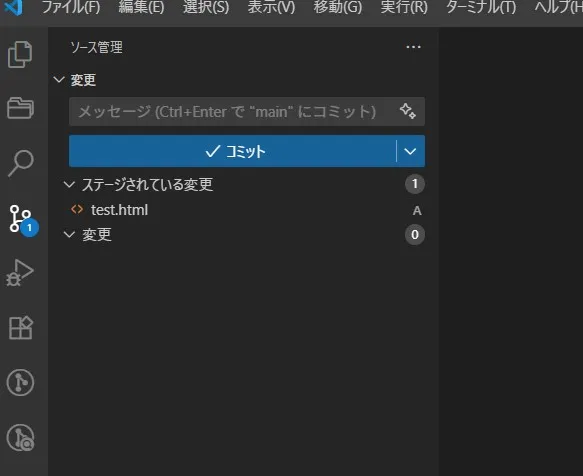Image resolution: width=583 pixels, height=476 pixels.
Task: Generate commit message with sparkle icon
Action: coord(408,111)
